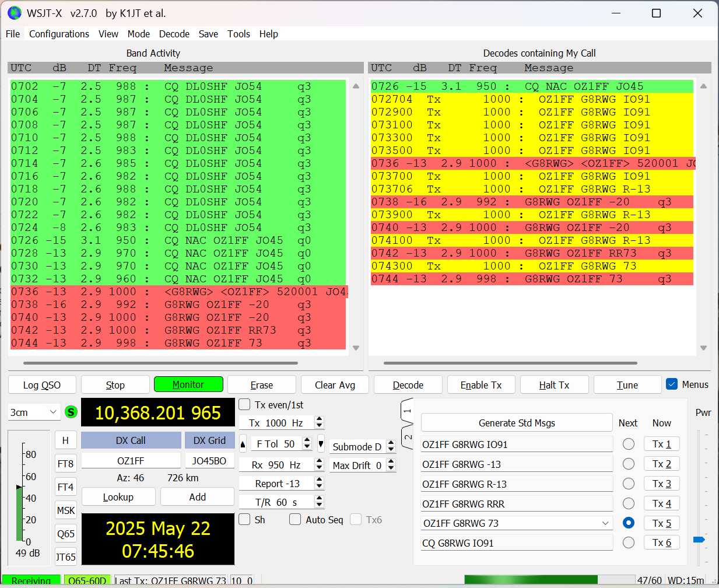Click the WSJT-X globe icon in title bar
The image size is (719, 588).
point(14,12)
